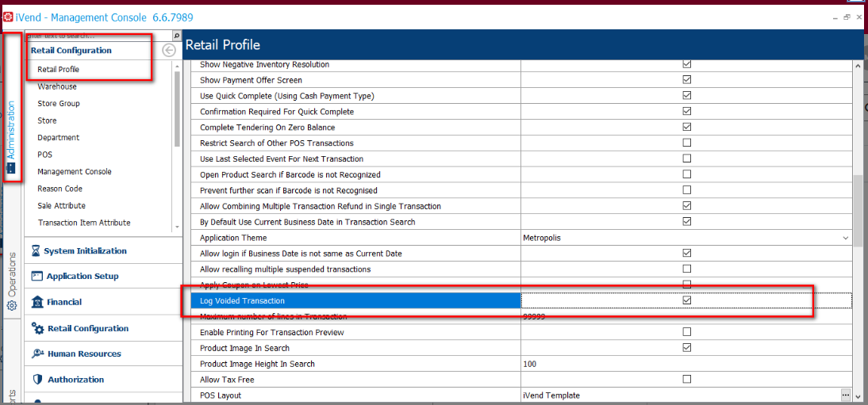Select Store in the tree
The height and width of the screenshot is (405, 868).
[47, 120]
